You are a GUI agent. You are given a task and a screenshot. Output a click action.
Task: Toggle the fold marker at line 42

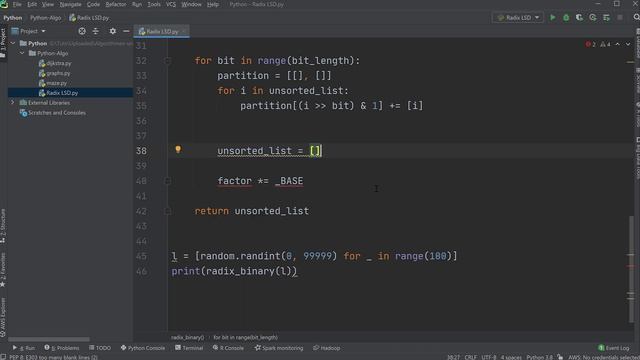tap(167, 211)
